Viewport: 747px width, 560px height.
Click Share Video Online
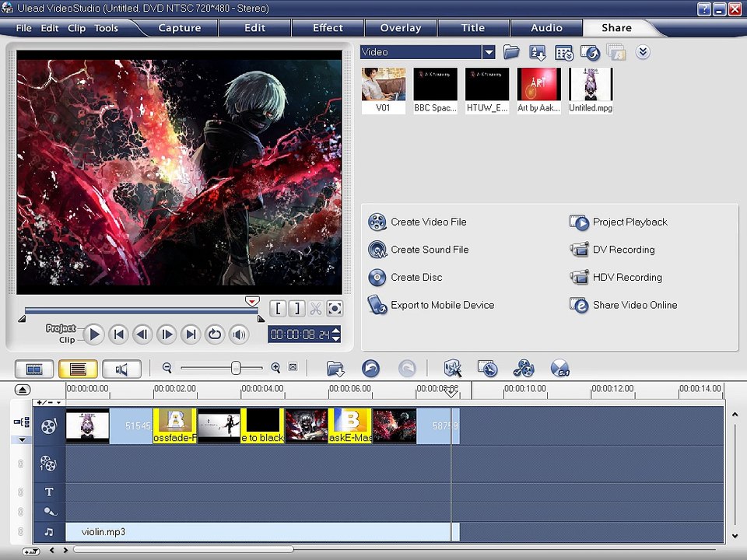click(623, 305)
